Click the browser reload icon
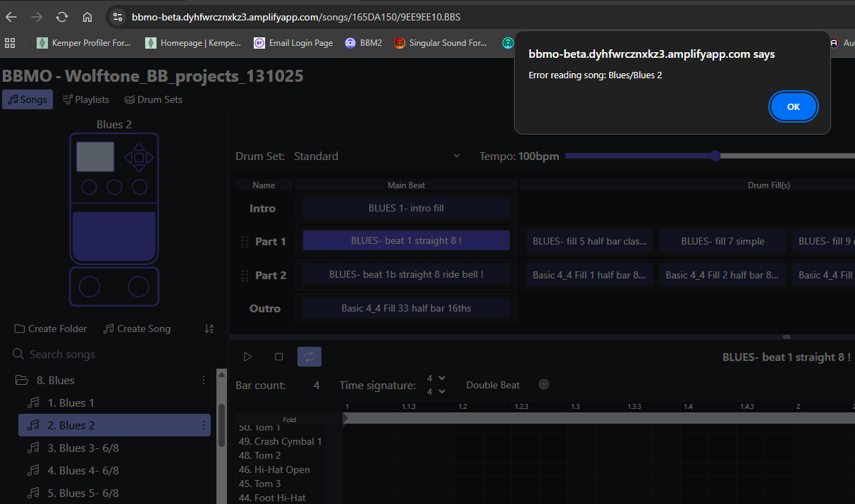Image resolution: width=855 pixels, height=504 pixels. click(62, 17)
